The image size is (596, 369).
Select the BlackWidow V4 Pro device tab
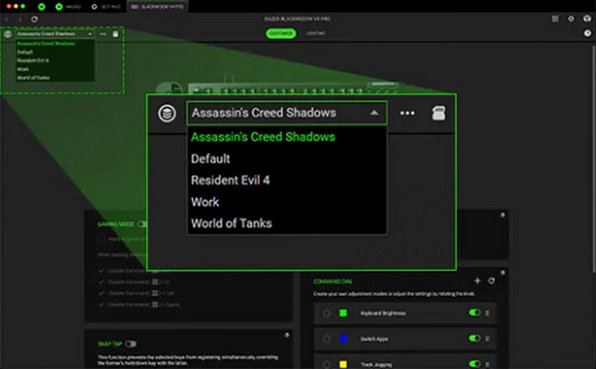pos(157,6)
